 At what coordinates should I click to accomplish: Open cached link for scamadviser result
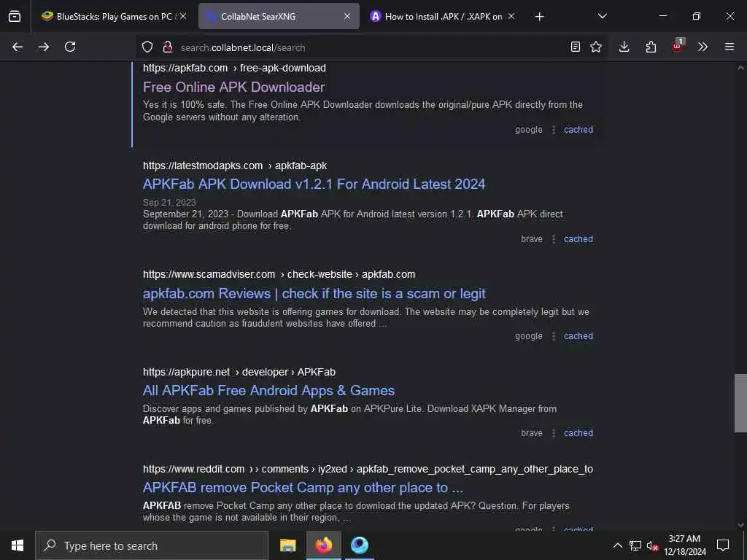click(x=578, y=336)
